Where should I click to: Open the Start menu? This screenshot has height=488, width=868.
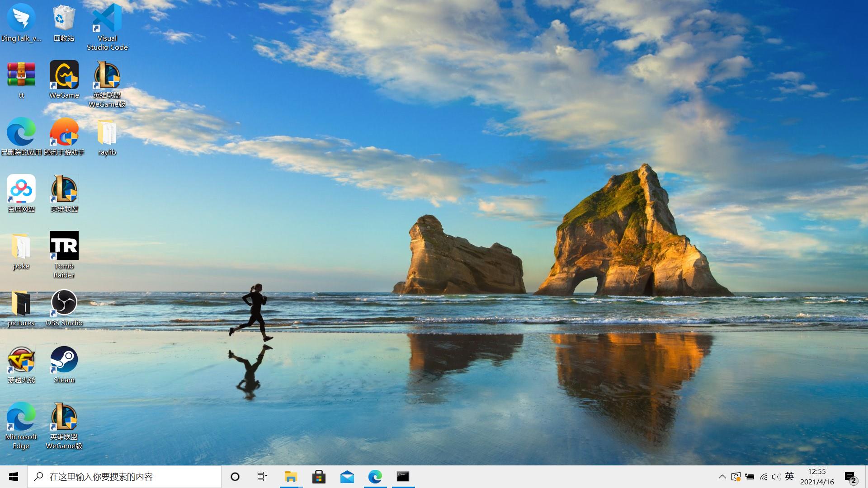pyautogui.click(x=14, y=477)
